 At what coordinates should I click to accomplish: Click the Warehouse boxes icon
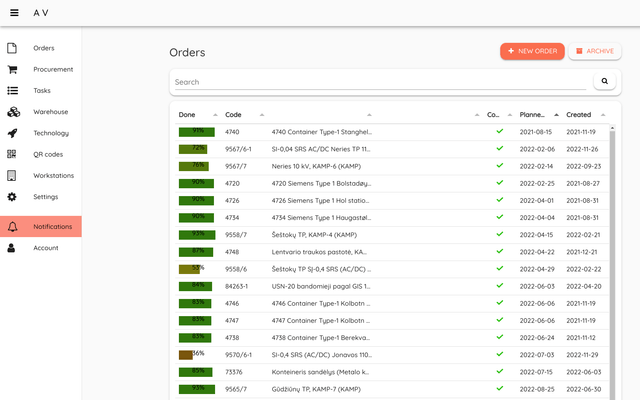click(12, 112)
